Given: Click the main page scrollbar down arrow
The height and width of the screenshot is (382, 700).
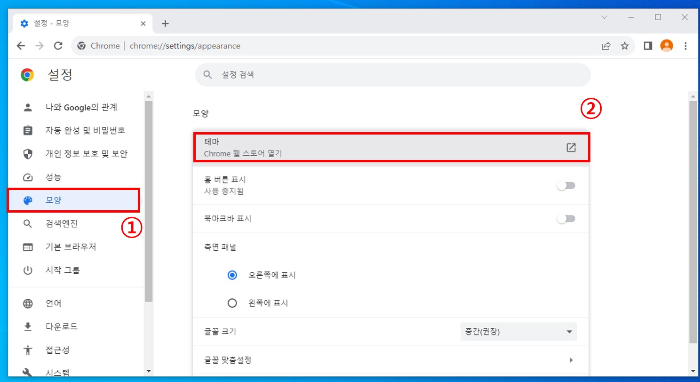Looking at the screenshot, I should (693, 371).
